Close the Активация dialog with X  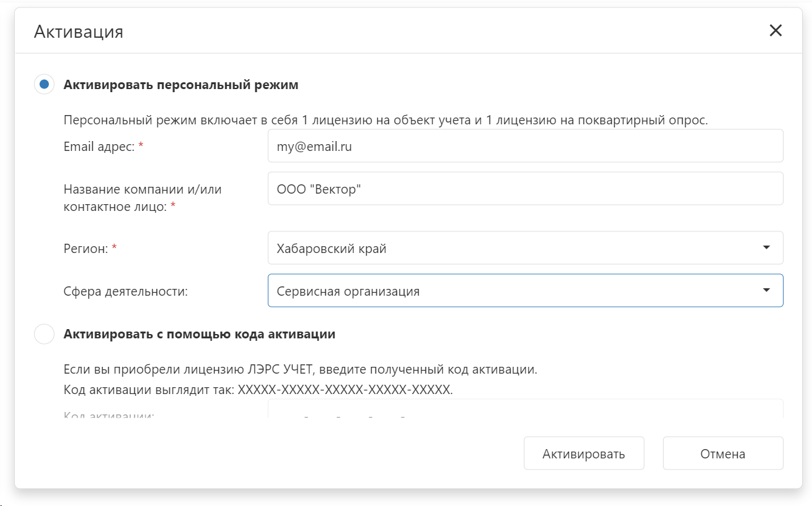(x=776, y=31)
